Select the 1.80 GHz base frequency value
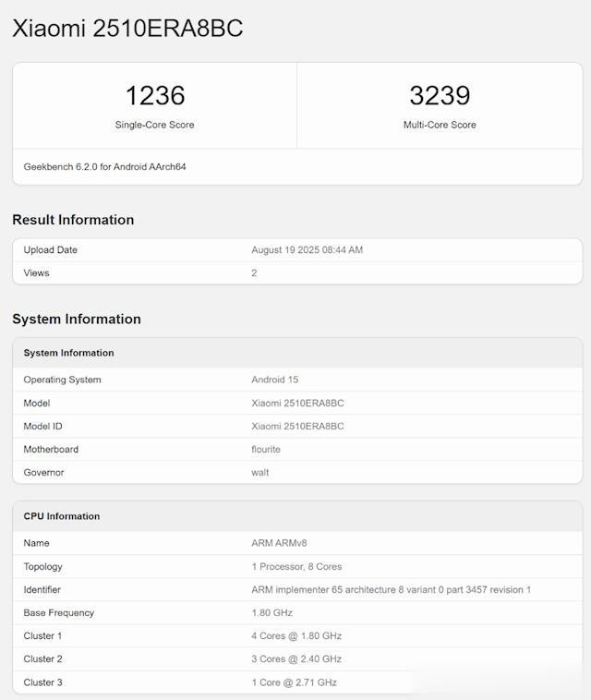Viewport: 591px width, 700px height. tap(271, 613)
